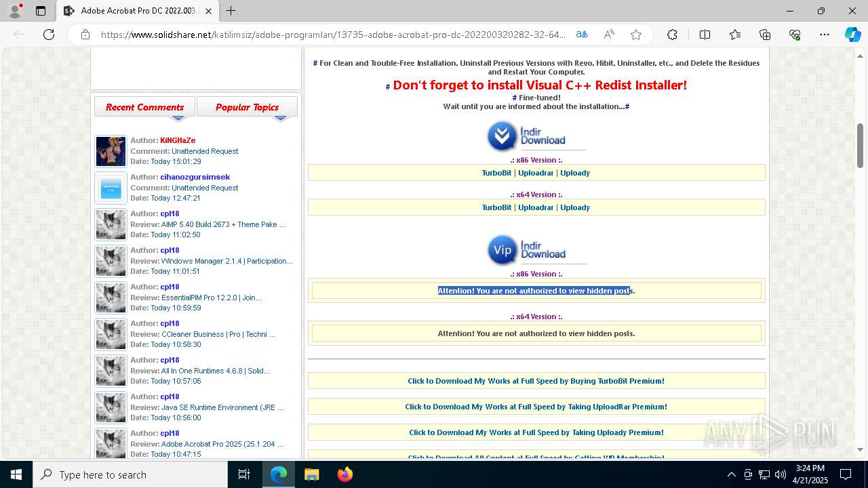Open Edge Settings and more menu
Image resolution: width=868 pixels, height=488 pixels.
click(825, 35)
